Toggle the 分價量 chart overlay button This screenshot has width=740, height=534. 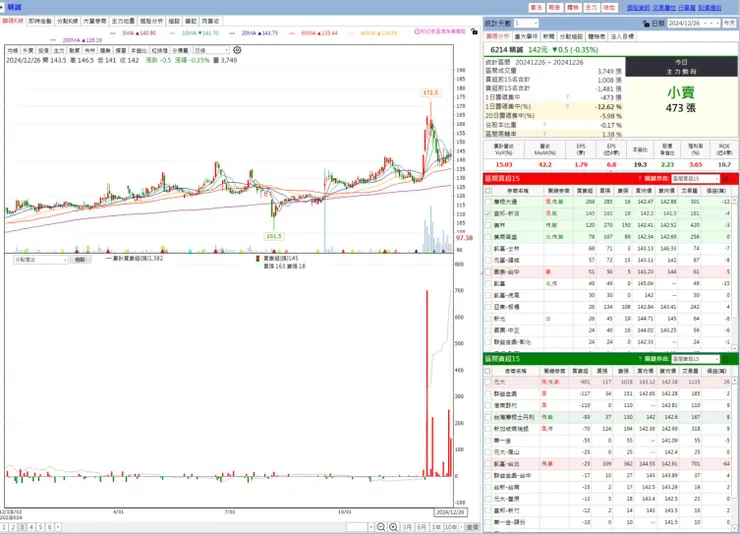point(180,50)
